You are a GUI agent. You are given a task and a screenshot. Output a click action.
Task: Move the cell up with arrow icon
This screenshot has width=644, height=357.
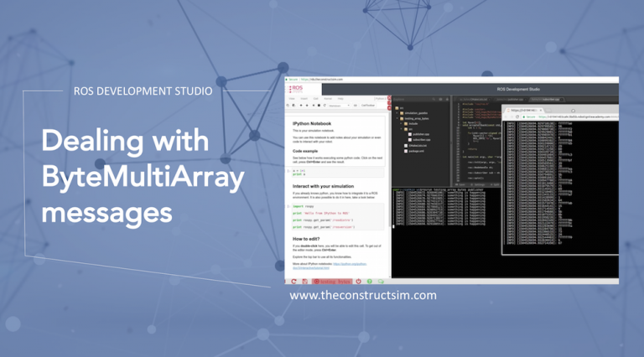click(x=301, y=106)
